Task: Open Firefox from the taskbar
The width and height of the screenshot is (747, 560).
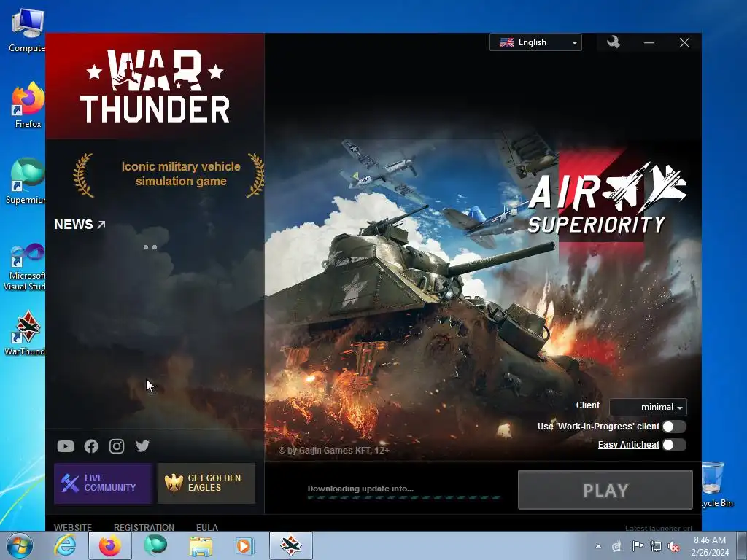Action: (x=110, y=545)
